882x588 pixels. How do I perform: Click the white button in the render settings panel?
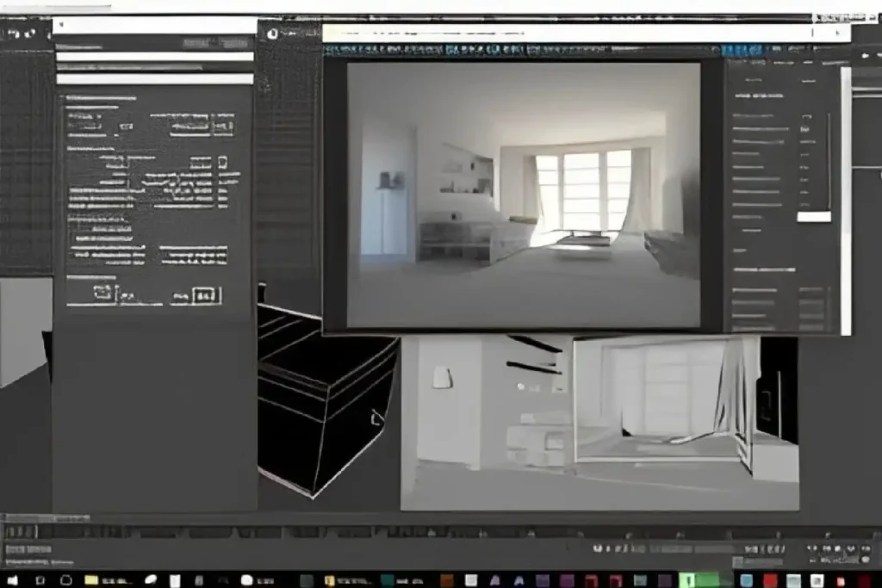point(813,217)
